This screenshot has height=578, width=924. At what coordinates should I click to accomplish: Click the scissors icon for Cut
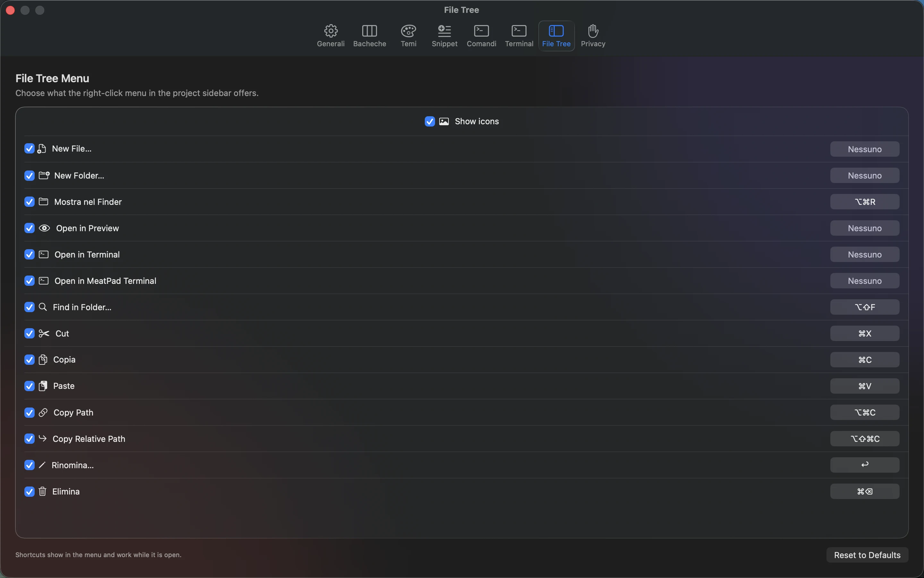(x=44, y=333)
